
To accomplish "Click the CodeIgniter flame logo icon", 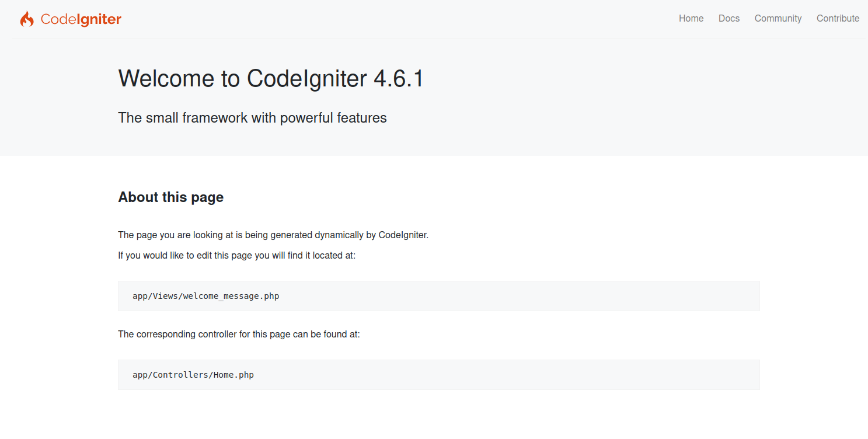I will 27,19.
